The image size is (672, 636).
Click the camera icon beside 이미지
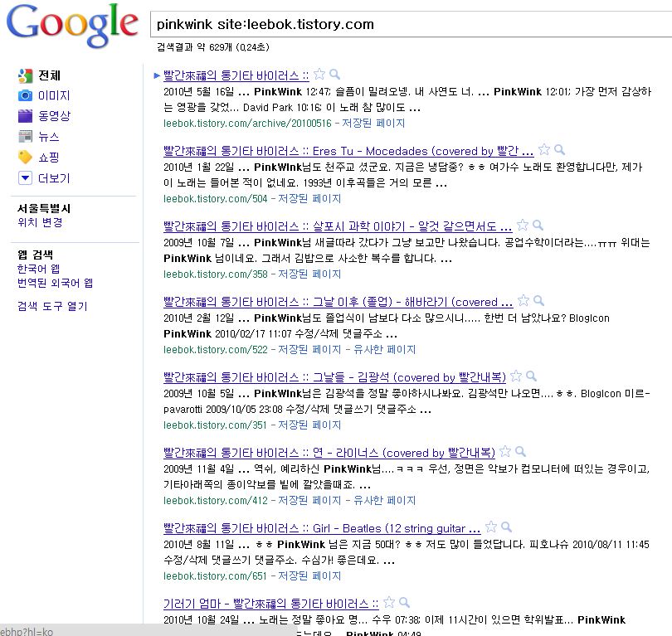pyautogui.click(x=25, y=95)
